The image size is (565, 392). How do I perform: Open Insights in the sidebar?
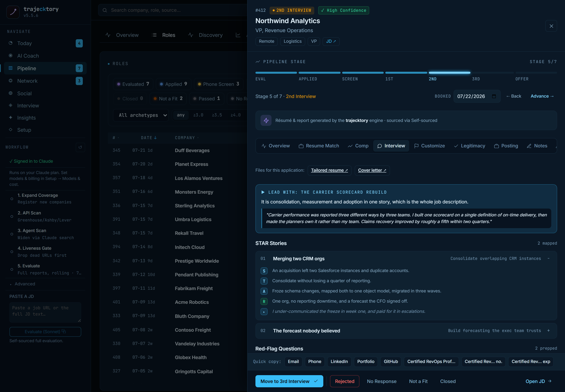click(45, 118)
